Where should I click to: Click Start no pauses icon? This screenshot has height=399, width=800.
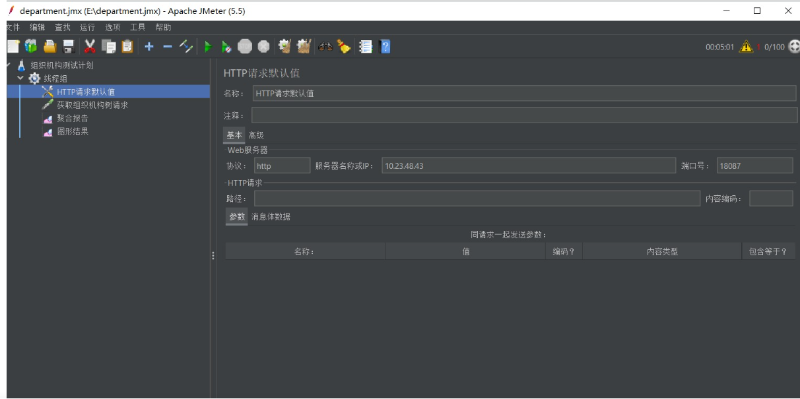[226, 47]
